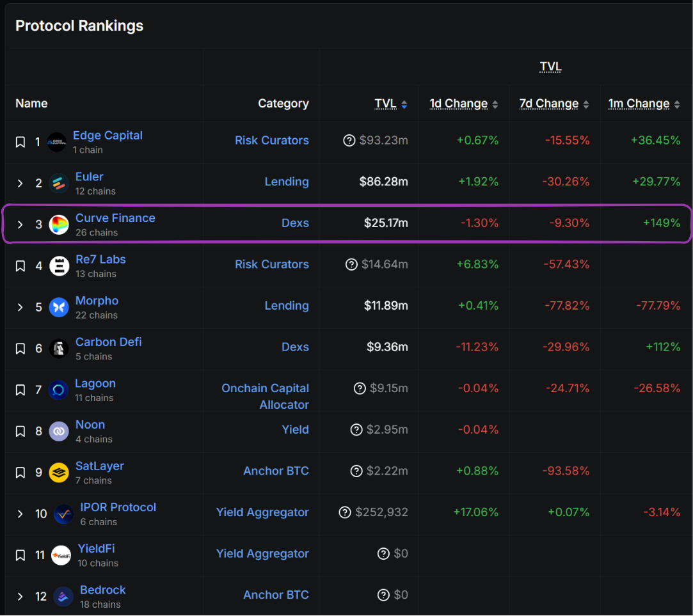This screenshot has width=693, height=616.
Task: Expand the Curve Finance row
Action: tap(20, 225)
